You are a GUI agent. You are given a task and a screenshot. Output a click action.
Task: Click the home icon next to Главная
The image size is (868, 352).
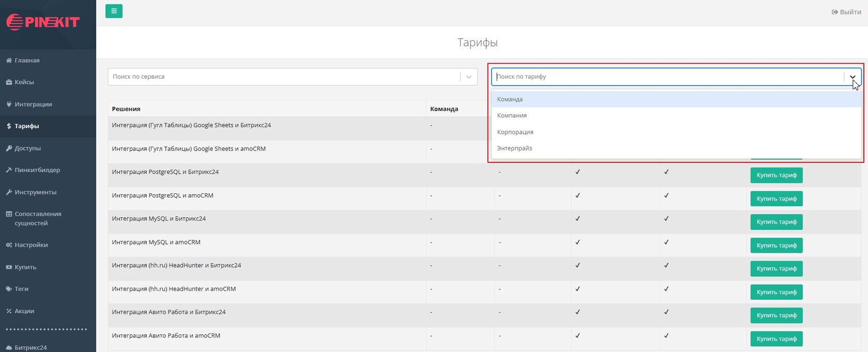click(9, 60)
